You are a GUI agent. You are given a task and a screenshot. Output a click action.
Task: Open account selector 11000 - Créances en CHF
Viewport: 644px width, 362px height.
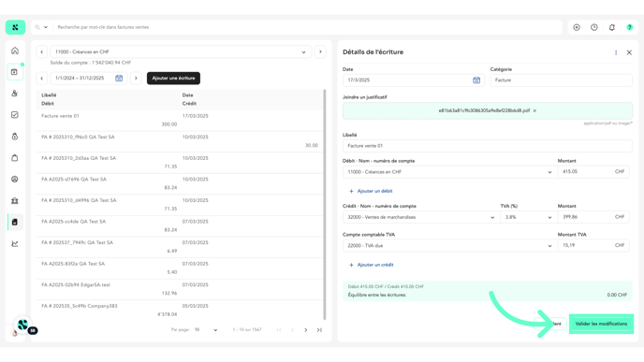coord(181,52)
